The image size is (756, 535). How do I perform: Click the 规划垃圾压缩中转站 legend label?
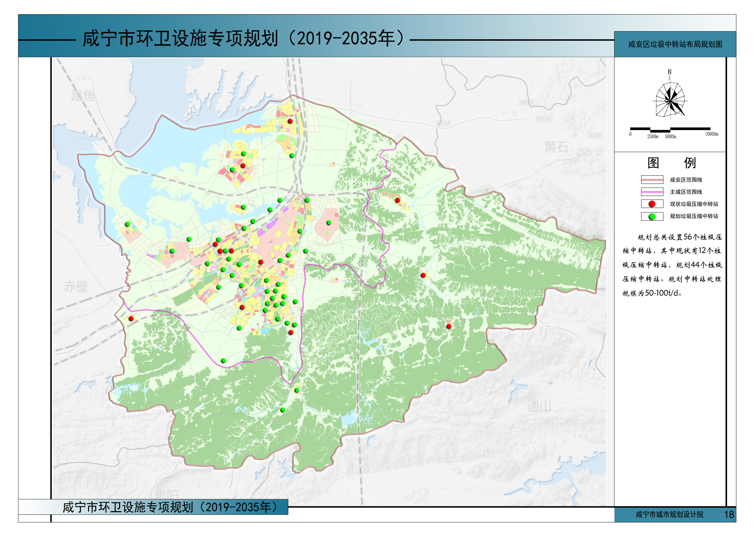coord(694,216)
